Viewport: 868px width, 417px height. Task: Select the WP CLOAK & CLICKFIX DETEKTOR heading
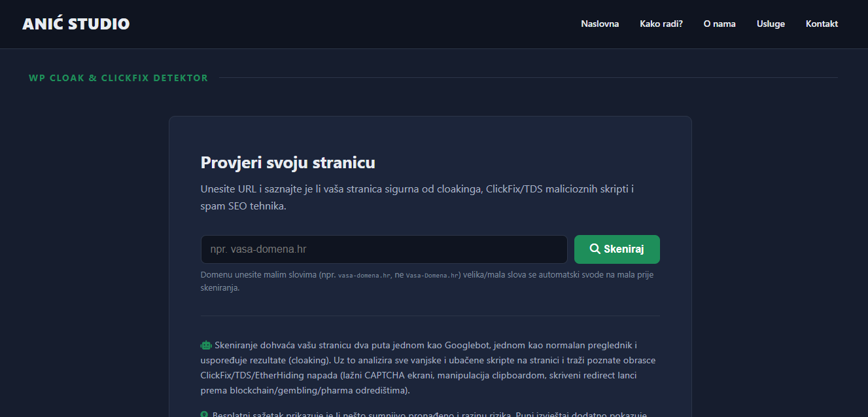coord(118,78)
